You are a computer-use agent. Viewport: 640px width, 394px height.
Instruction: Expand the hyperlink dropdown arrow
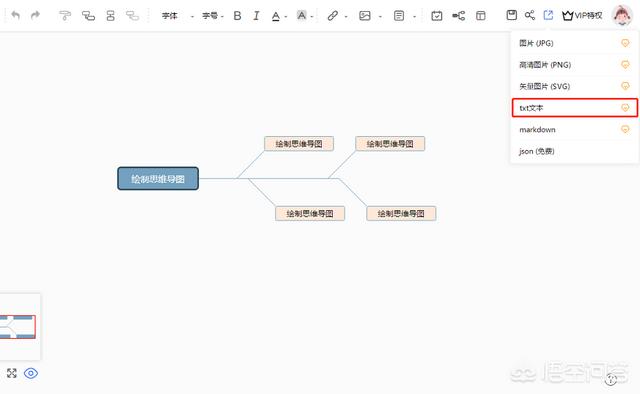(x=346, y=17)
